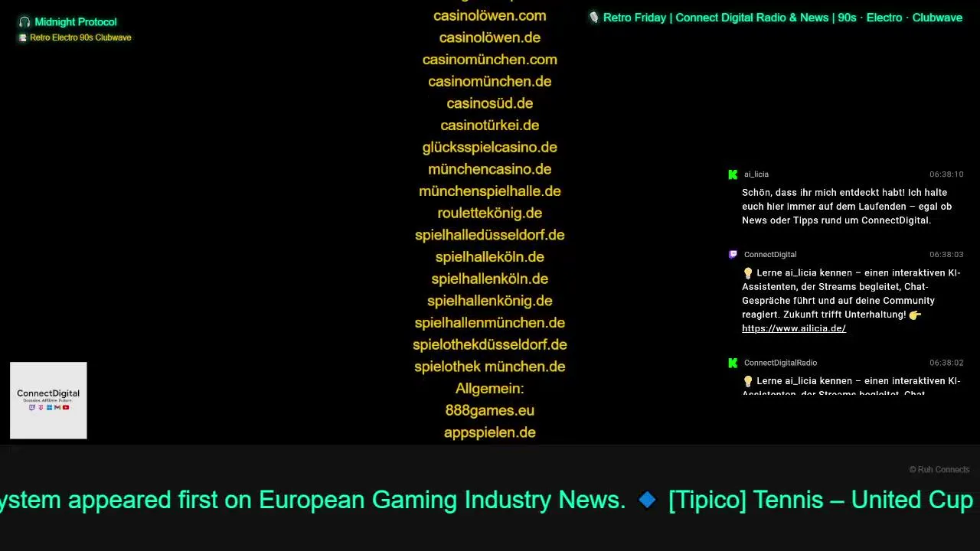Click casinotürkei.de in the domain list
The width and height of the screenshot is (980, 551).
(x=490, y=126)
